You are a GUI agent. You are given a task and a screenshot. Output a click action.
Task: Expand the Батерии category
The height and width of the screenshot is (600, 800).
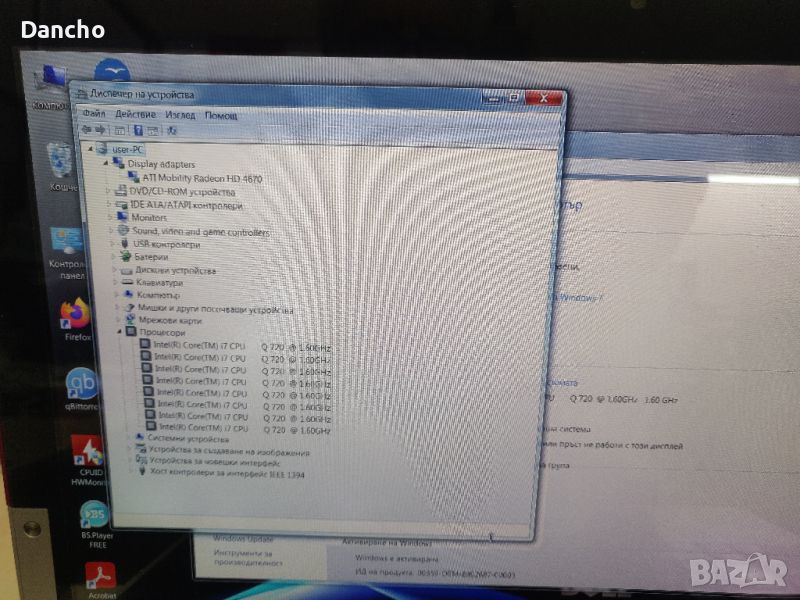pyautogui.click(x=113, y=256)
